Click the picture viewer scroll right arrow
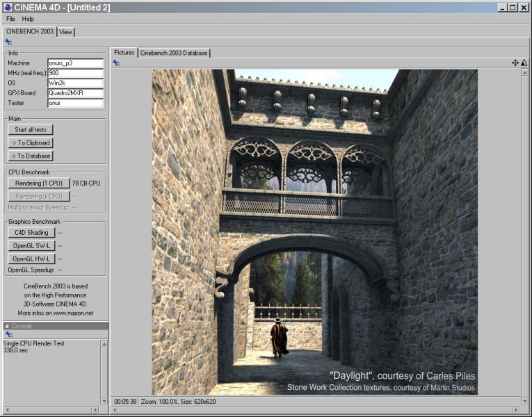Screen dimensions: 532x417 click(x=516, y=410)
